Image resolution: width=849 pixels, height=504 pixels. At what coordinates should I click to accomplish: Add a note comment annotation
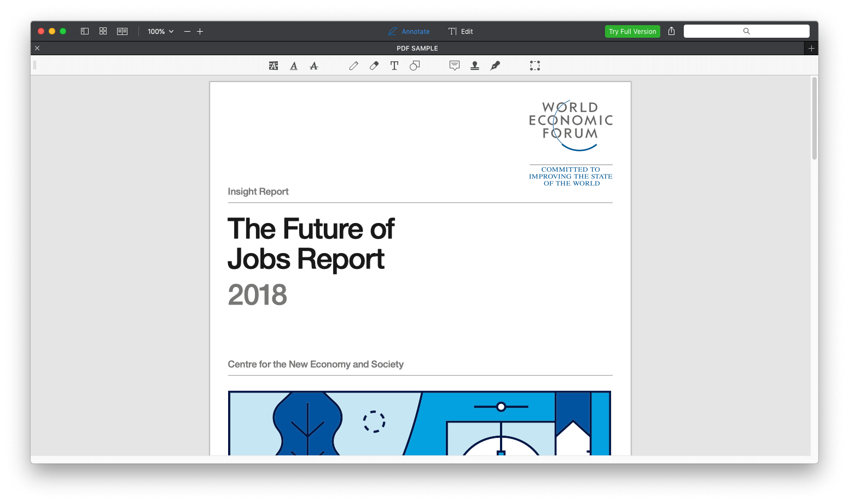454,66
